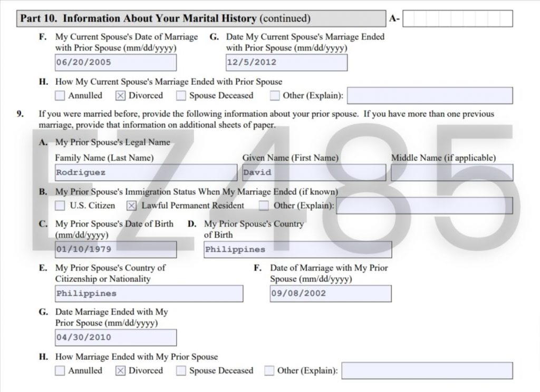The image size is (540, 392).
Task: Click the empty prior spouse Middle Name field
Action: [451, 172]
